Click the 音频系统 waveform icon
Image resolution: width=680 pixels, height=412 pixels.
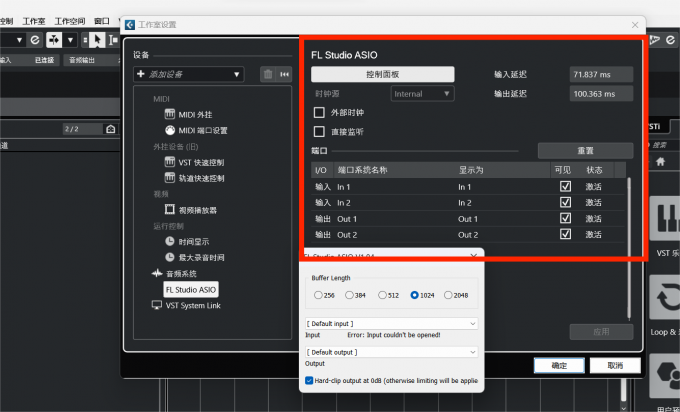[157, 273]
